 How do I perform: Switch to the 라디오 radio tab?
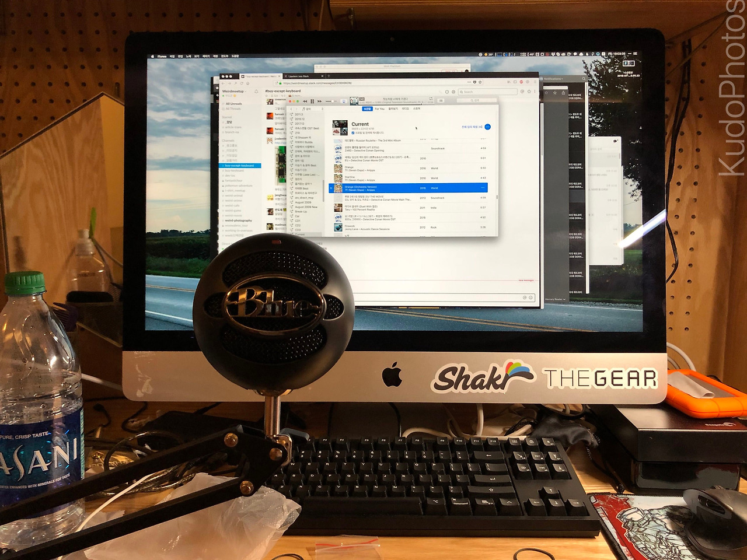click(406, 108)
